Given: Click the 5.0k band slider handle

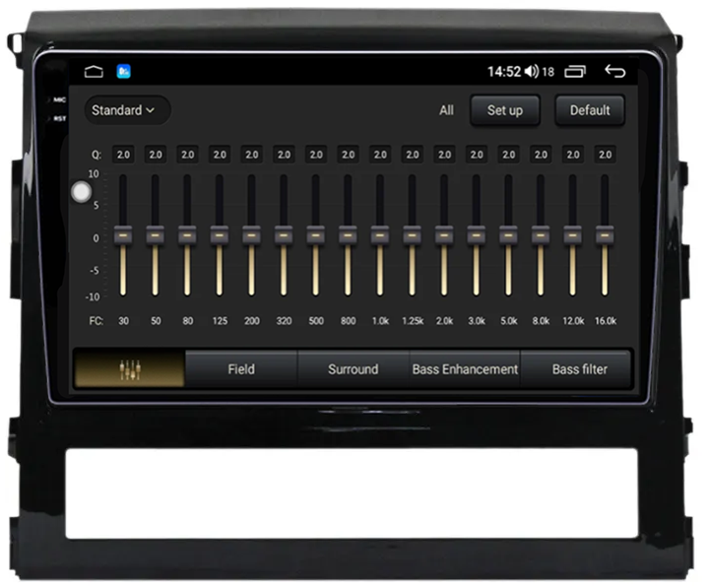Looking at the screenshot, I should click(x=508, y=235).
